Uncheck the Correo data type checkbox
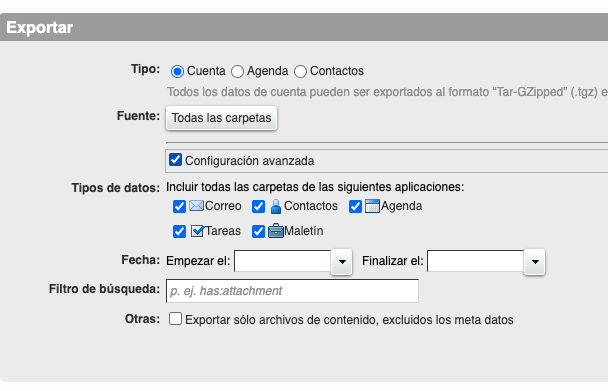This screenshot has height=391, width=608. pos(179,206)
